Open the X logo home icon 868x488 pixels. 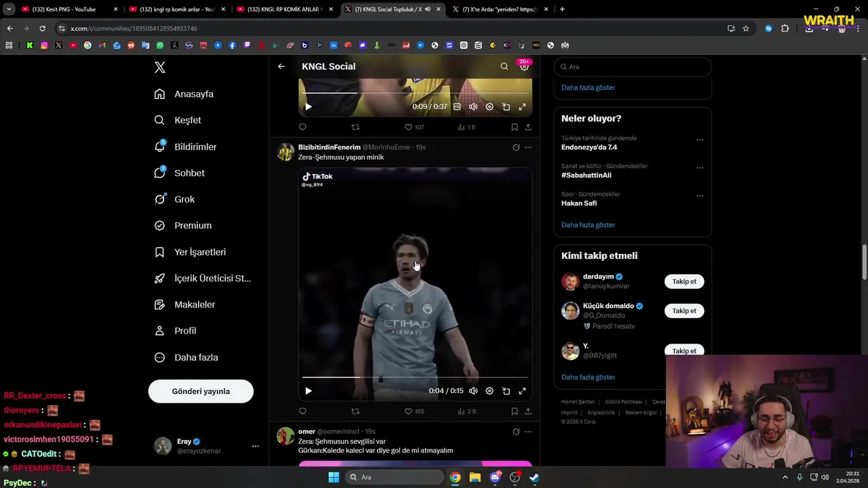click(160, 67)
